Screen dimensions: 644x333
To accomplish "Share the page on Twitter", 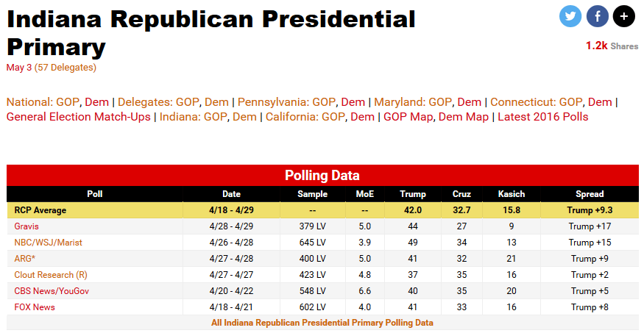I will click(x=570, y=15).
